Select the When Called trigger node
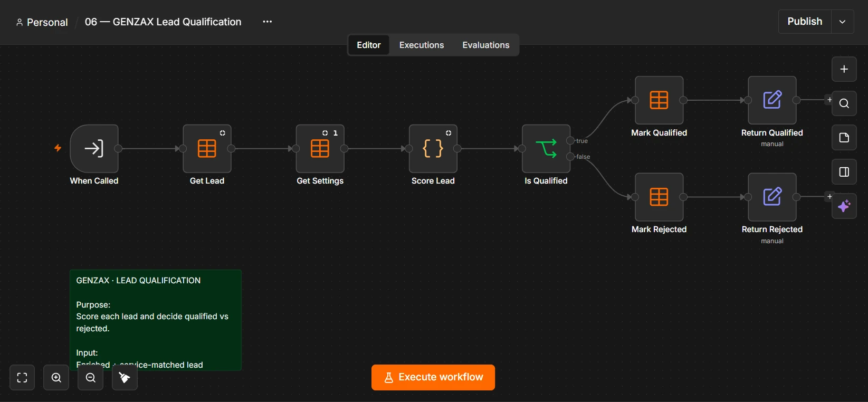This screenshot has width=868, height=402. [x=94, y=148]
